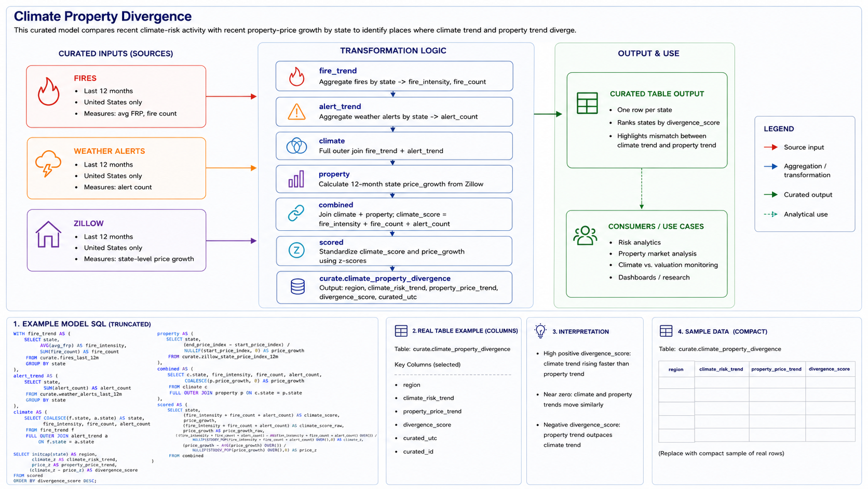Select the CURATED INPUTS (SOURCES) heading
This screenshot has height=489, width=868.
(116, 54)
